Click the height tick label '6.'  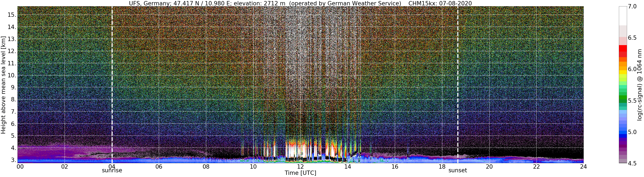(x=13, y=124)
